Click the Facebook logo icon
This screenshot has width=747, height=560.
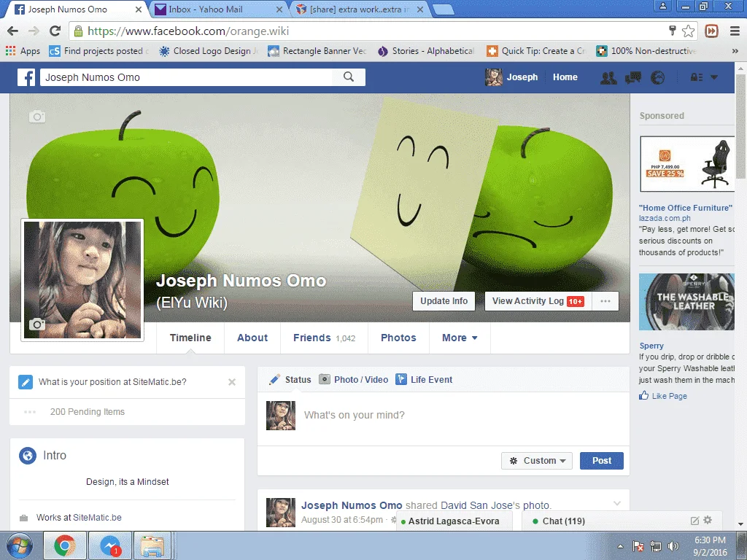[x=26, y=77]
